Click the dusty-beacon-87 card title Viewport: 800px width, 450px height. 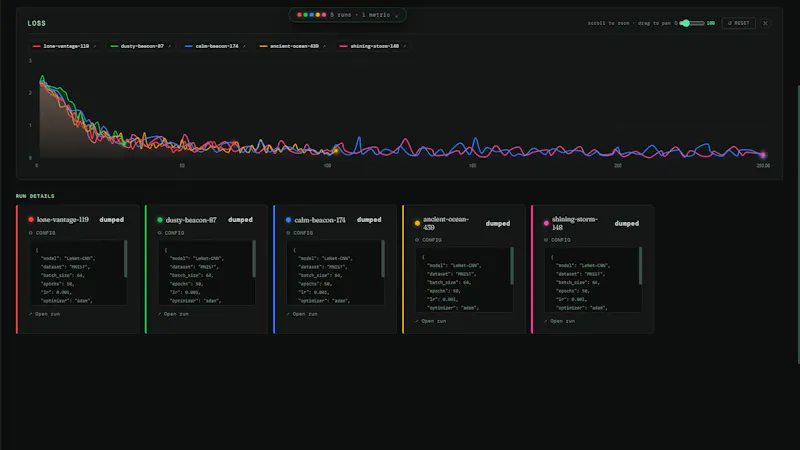191,220
